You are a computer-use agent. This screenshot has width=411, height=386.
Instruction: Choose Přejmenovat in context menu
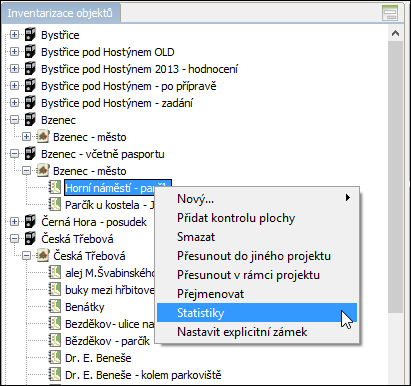tap(257, 294)
